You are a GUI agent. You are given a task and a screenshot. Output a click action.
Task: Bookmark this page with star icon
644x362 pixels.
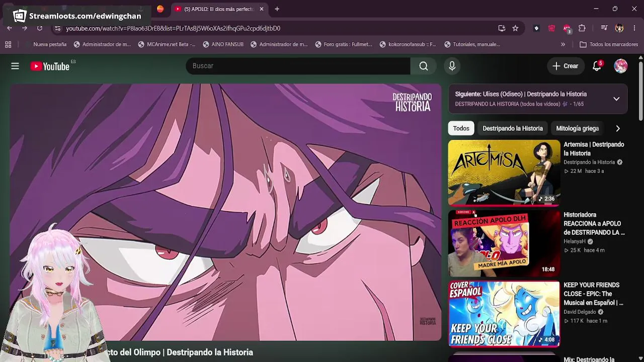click(x=515, y=28)
